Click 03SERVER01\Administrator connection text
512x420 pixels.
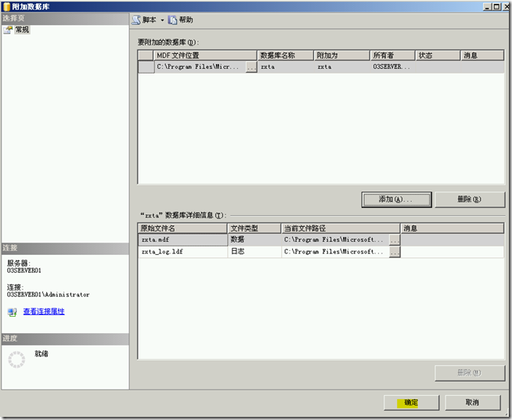48,295
